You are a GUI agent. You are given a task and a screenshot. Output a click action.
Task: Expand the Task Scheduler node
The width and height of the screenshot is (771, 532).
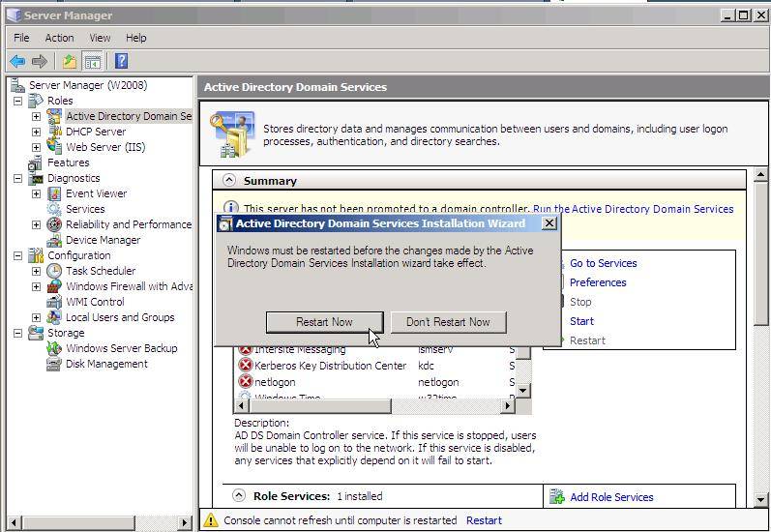coord(37,271)
